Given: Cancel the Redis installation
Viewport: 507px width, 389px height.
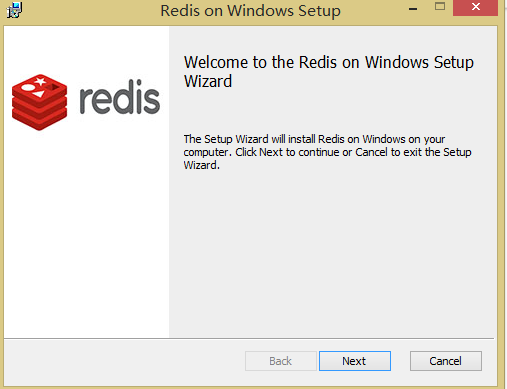Looking at the screenshot, I should pos(446,361).
